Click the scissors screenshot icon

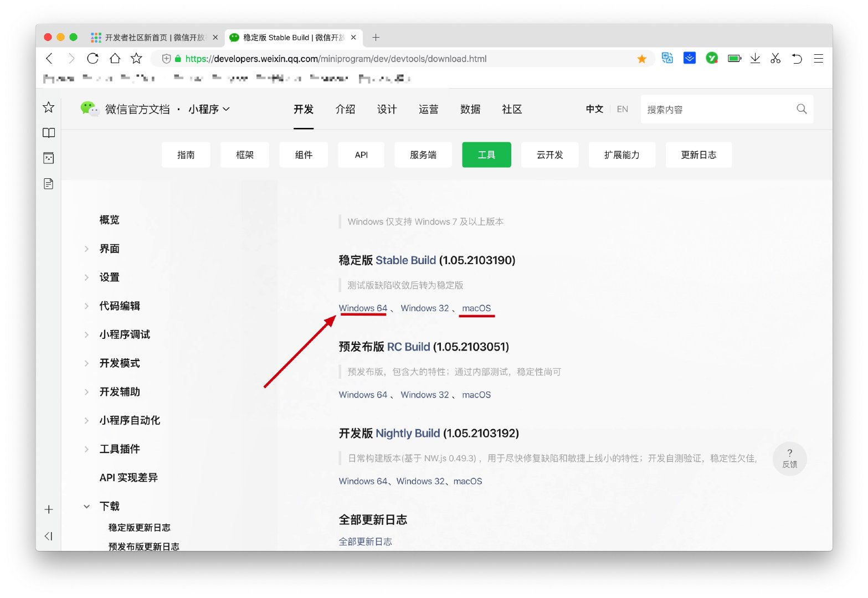[x=775, y=58]
